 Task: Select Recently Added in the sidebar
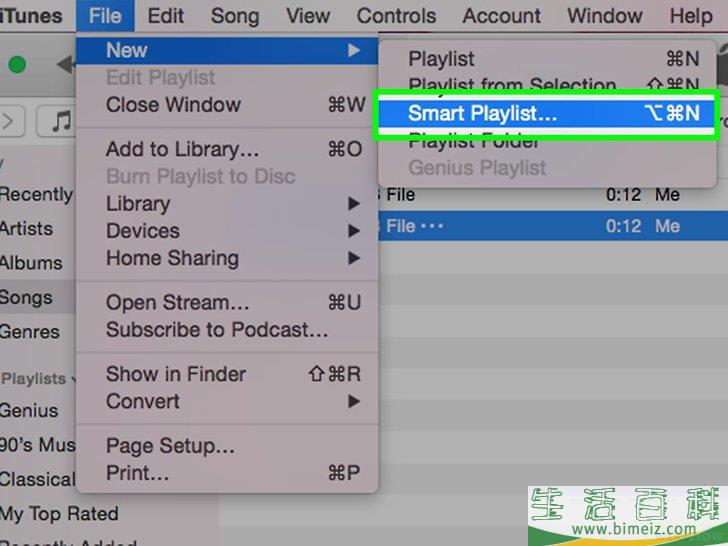tap(37, 194)
